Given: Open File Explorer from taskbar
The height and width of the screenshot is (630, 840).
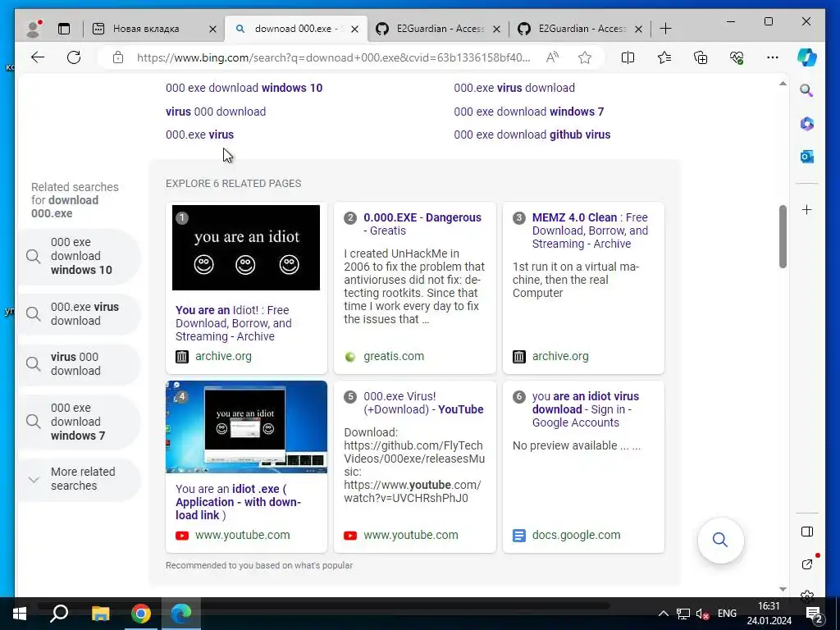Looking at the screenshot, I should pyautogui.click(x=100, y=614).
